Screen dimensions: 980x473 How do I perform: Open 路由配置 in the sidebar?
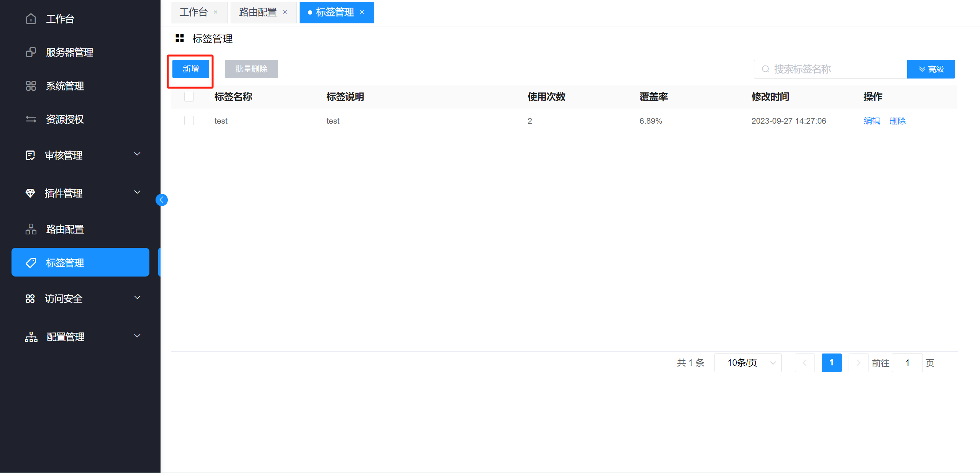tap(80, 229)
